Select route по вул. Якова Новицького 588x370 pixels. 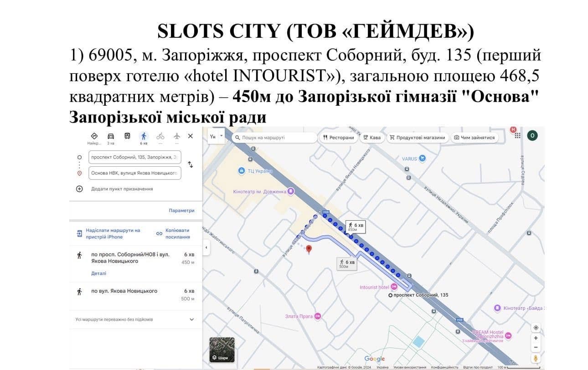point(136,294)
